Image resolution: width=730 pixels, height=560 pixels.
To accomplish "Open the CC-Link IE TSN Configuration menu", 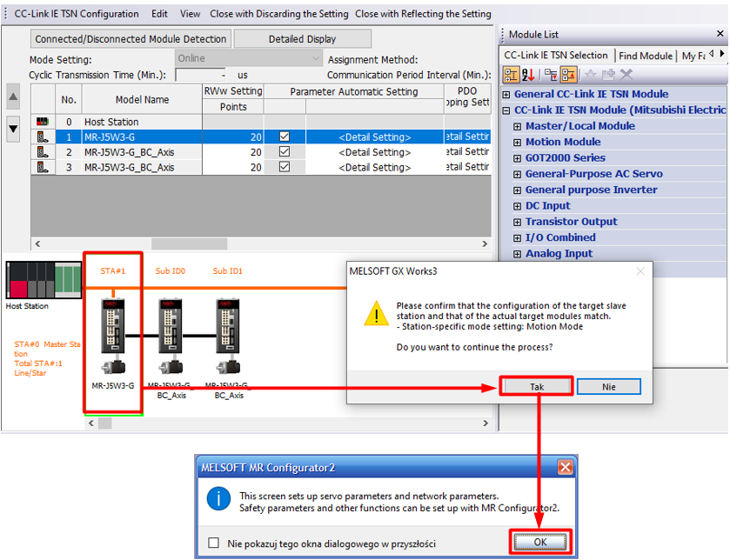I will 77,14.
